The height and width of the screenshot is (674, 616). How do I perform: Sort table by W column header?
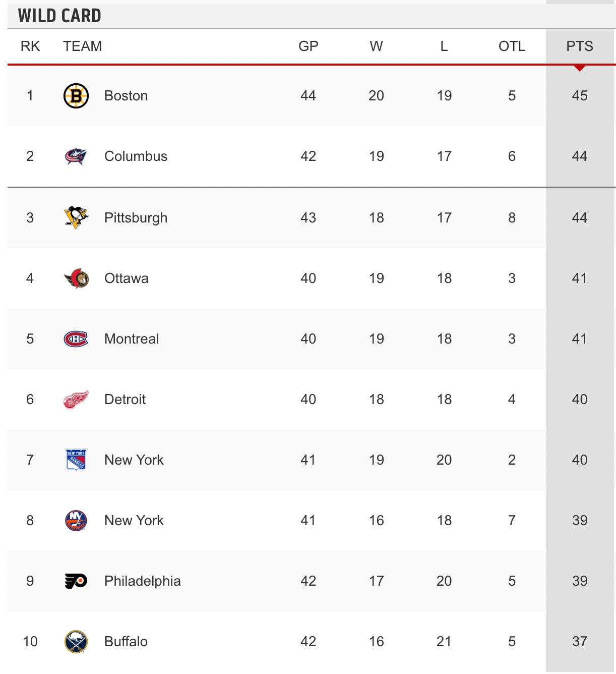point(376,46)
